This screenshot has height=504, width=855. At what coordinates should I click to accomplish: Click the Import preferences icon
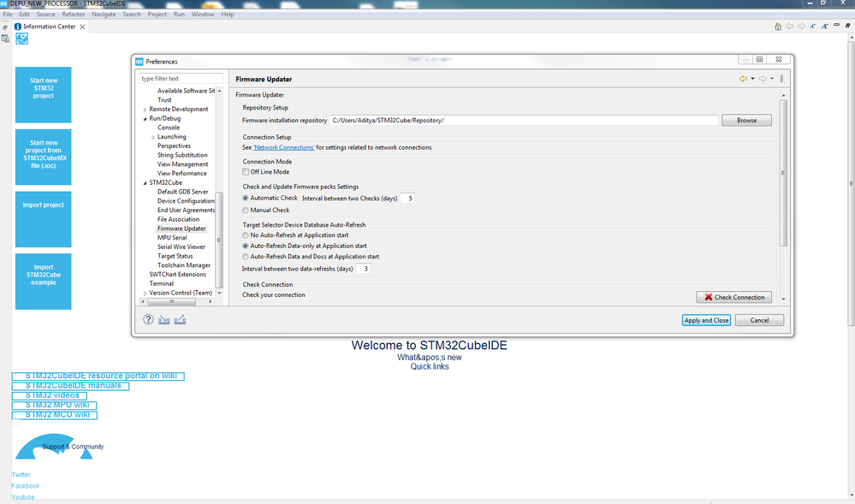pyautogui.click(x=164, y=320)
